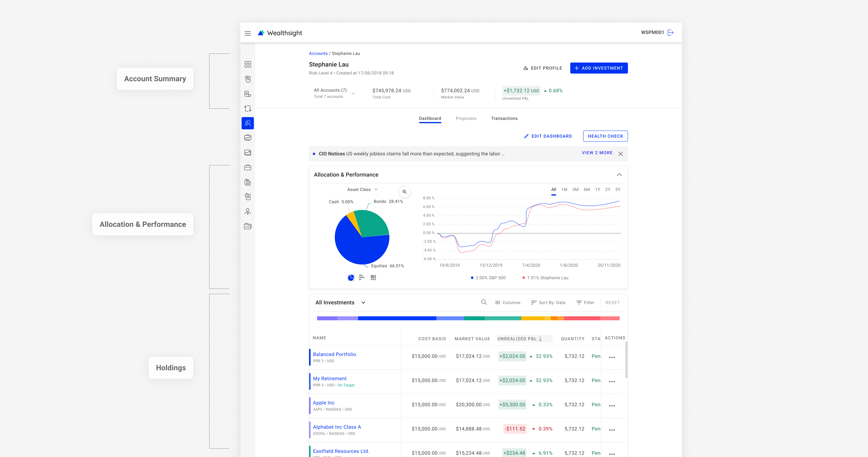Open the grid dashboard icon in sidebar
Screen dimensions: 868x457
click(x=248, y=64)
